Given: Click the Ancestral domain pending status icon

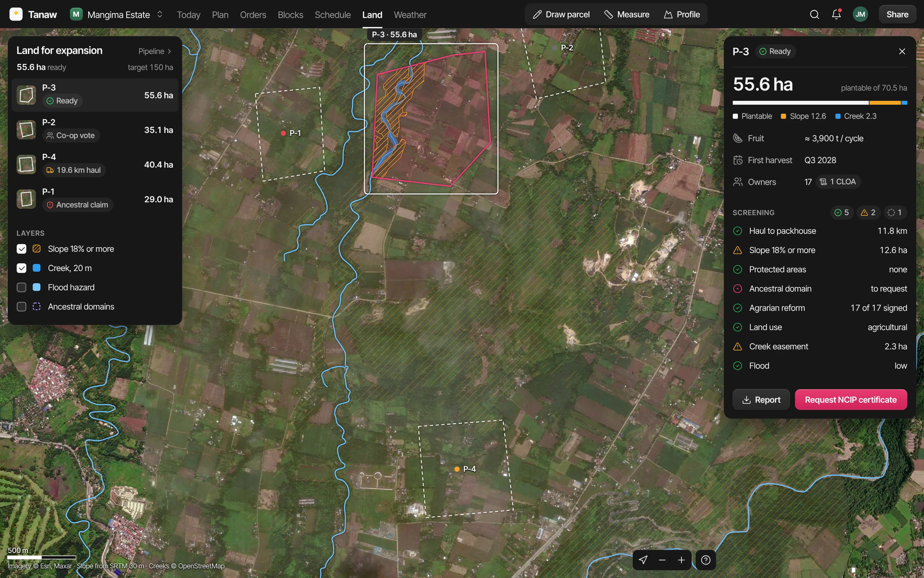Looking at the screenshot, I should click(738, 289).
